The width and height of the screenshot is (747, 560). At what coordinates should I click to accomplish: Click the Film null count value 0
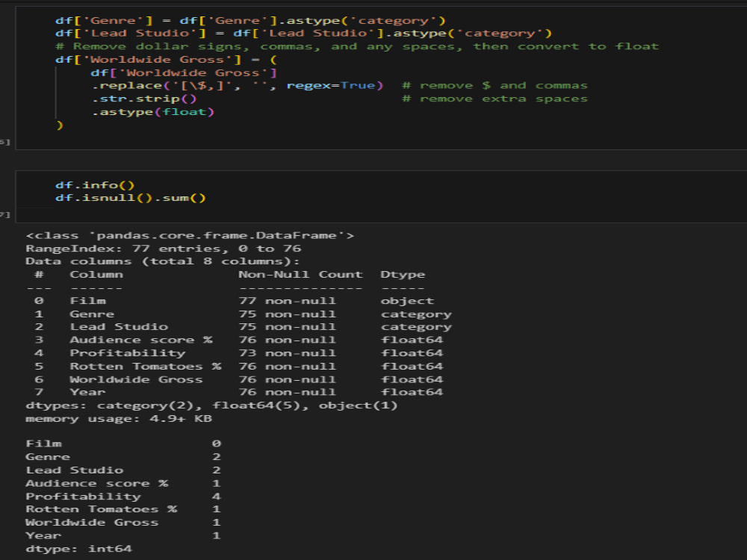tap(217, 444)
